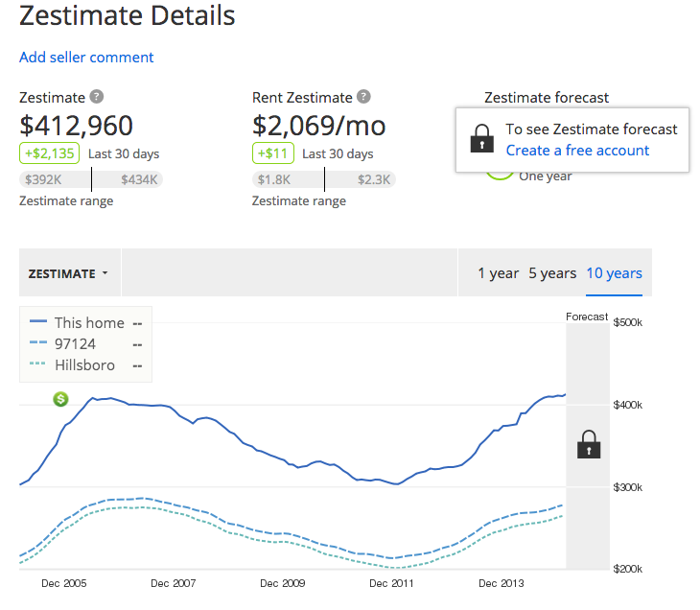Click the lock icon in the chart's Forecast column
This screenshot has width=700, height=610.
[588, 445]
